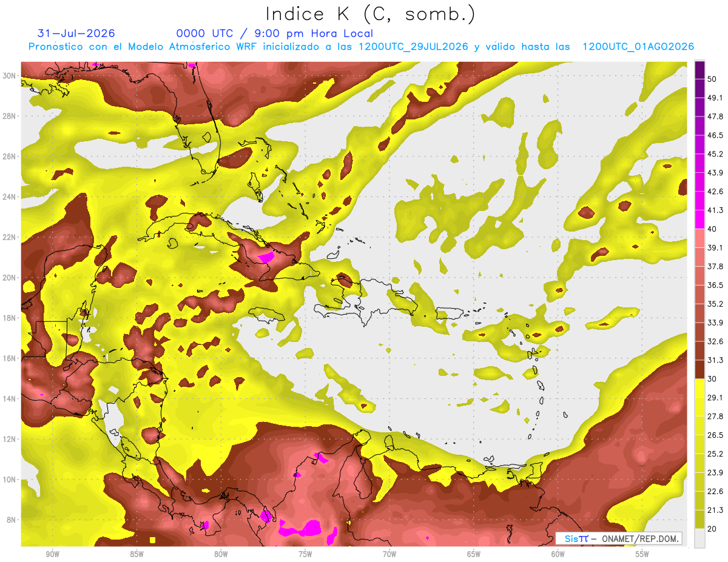This screenshot has height=562, width=728.
Task: Click the color scale value 42.6
Action: click(715, 192)
